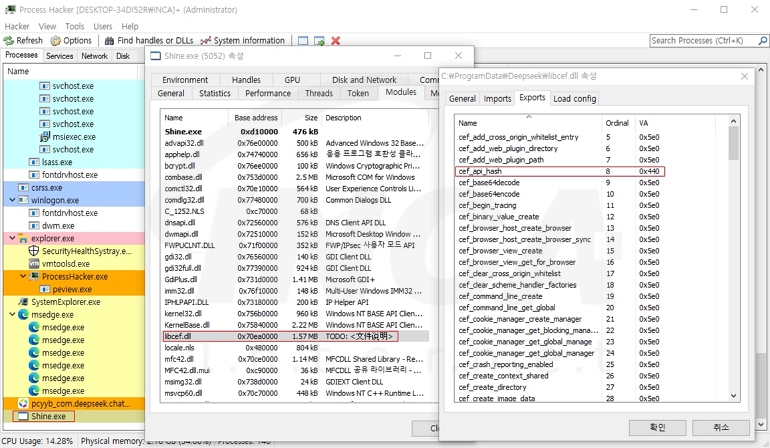Select the advapi32.dll module row
Viewport: 770px width, 448px height.
pos(296,143)
